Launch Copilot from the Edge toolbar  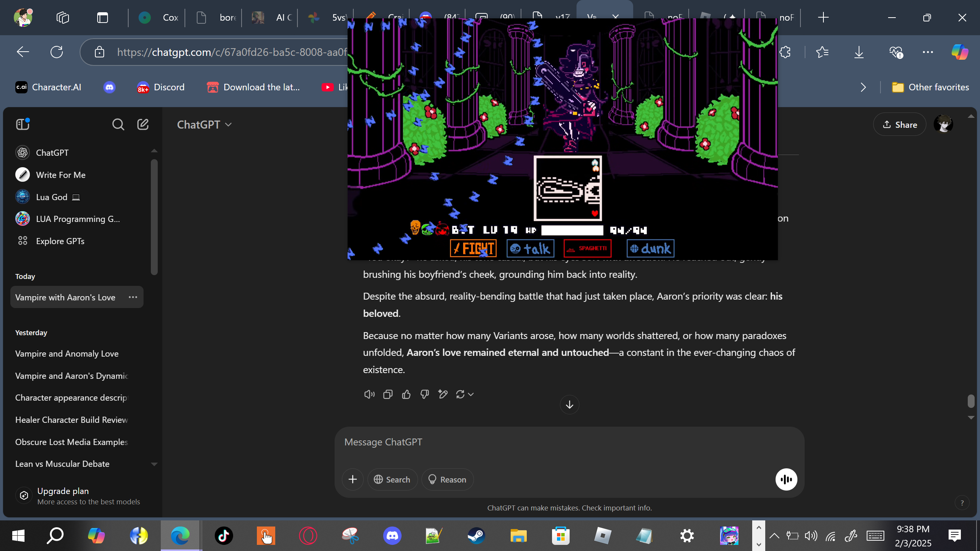click(x=960, y=52)
